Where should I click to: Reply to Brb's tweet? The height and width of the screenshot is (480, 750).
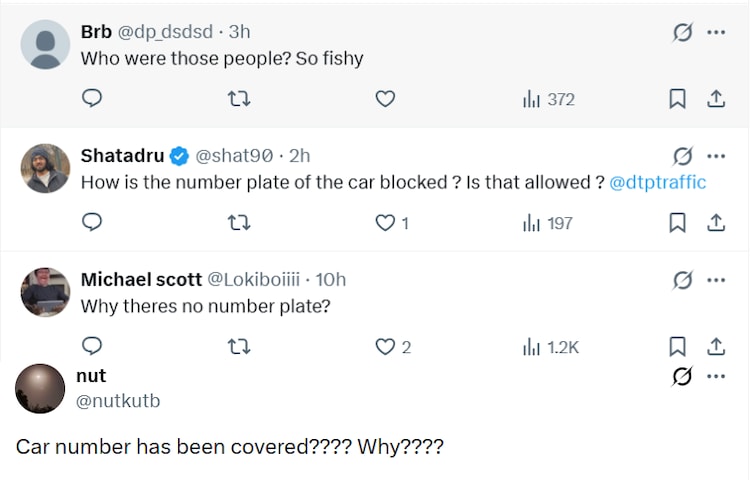(92, 98)
